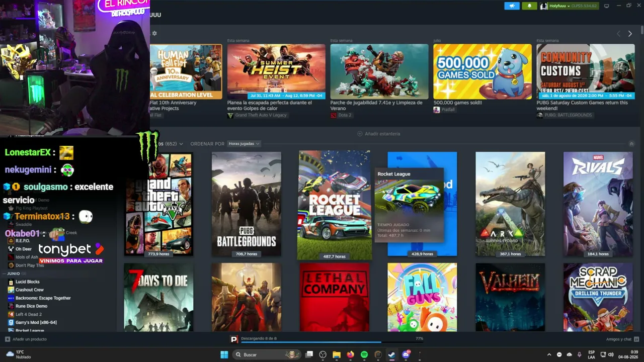
Task: Open the Grand Theft Auto V game cover
Action: 159,204
